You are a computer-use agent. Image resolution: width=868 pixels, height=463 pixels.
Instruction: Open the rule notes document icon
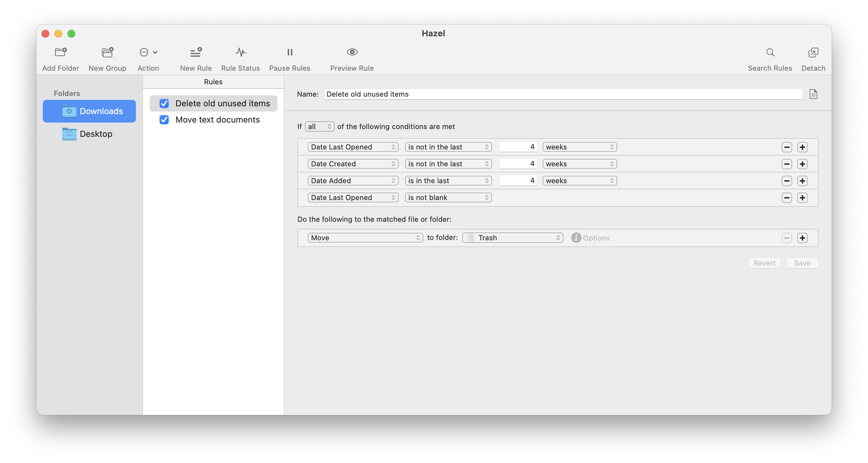813,94
